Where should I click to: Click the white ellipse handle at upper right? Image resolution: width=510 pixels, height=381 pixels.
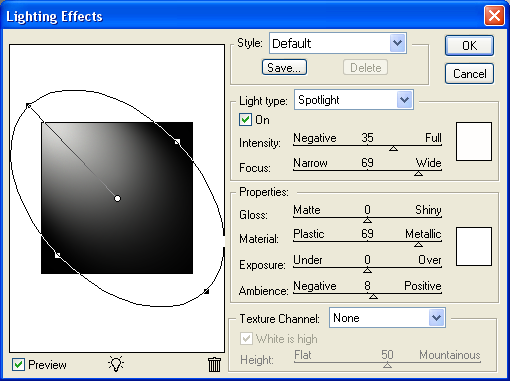pos(177,142)
